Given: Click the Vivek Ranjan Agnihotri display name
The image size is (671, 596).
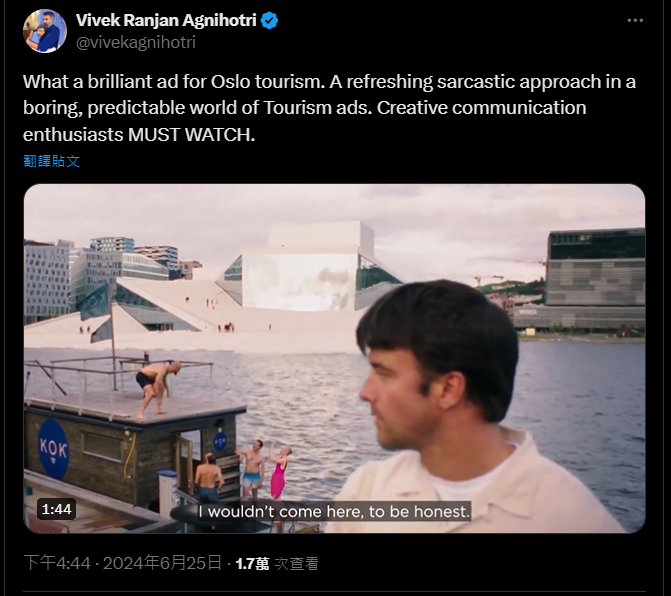Looking at the screenshot, I should [166, 20].
